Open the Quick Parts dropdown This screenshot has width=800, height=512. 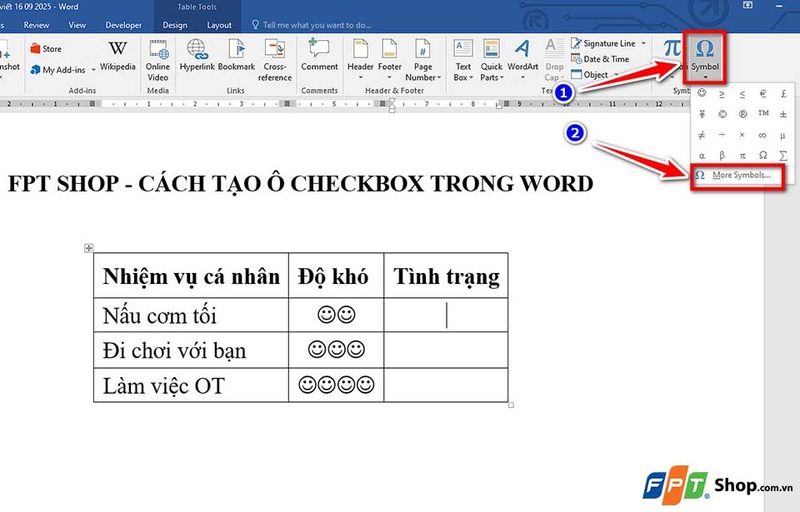(x=491, y=60)
